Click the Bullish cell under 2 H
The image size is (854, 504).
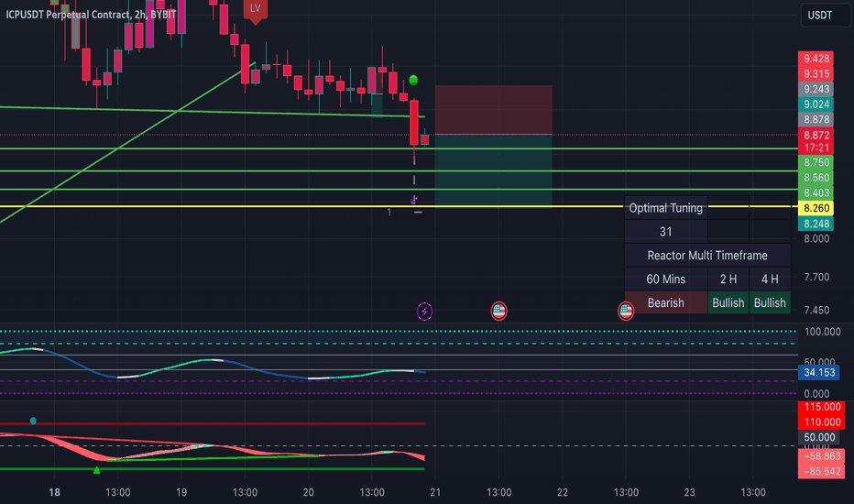728,303
